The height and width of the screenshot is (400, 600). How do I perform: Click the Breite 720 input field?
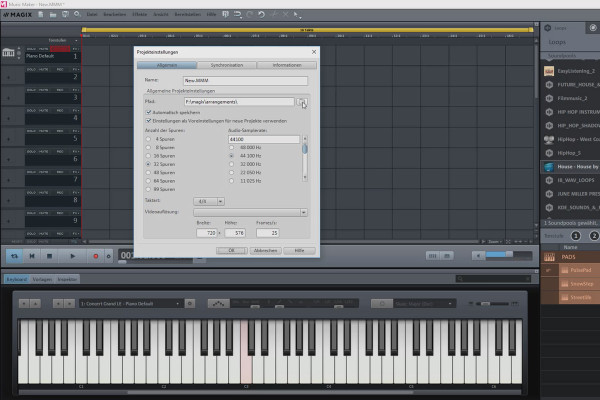coord(207,233)
